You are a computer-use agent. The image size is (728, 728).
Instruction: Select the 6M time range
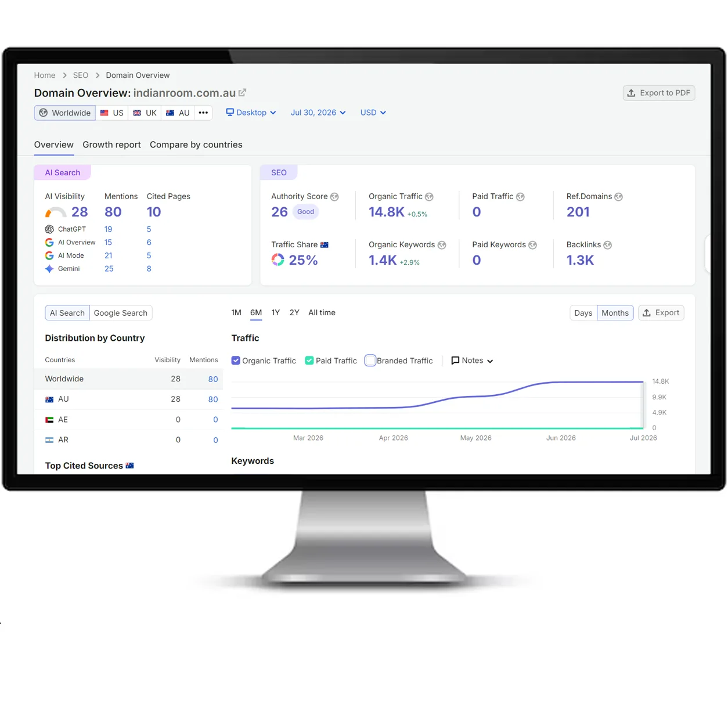point(256,312)
